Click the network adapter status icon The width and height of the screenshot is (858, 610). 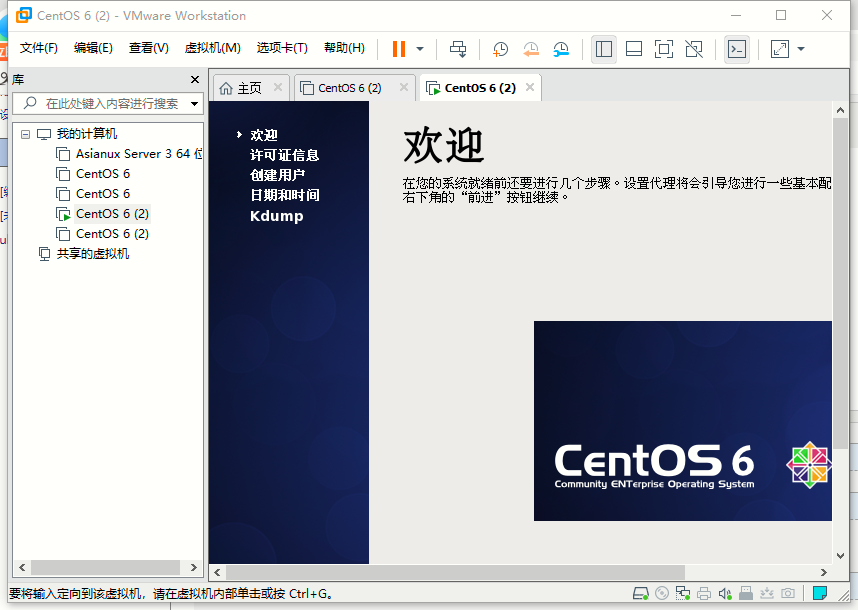pyautogui.click(x=682, y=593)
